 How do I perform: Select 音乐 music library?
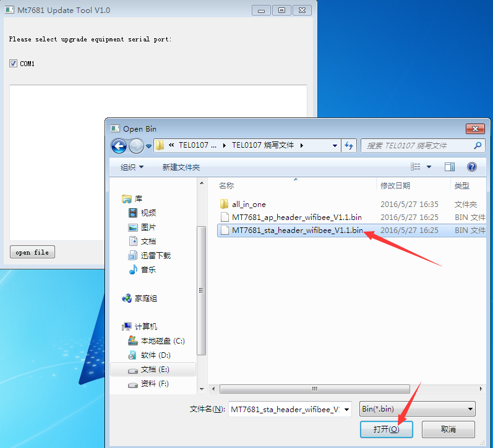[x=142, y=269]
